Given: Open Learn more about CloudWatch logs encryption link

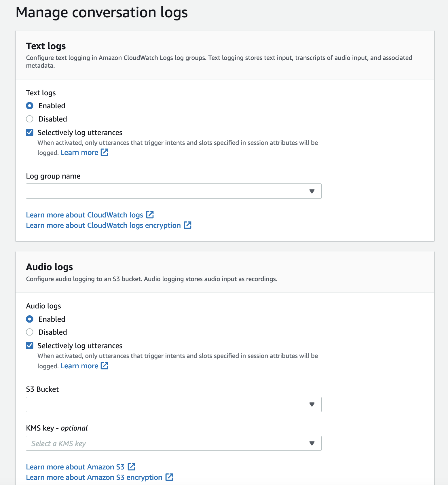Looking at the screenshot, I should click(x=103, y=226).
